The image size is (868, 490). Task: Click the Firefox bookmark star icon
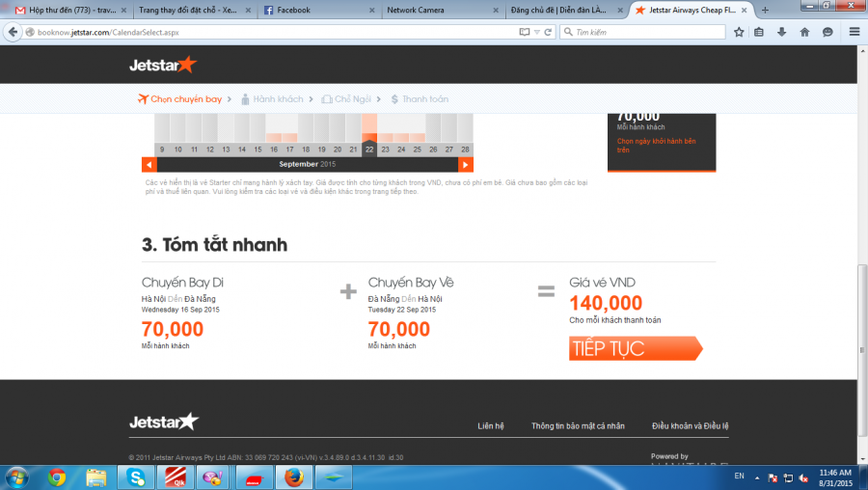[739, 32]
